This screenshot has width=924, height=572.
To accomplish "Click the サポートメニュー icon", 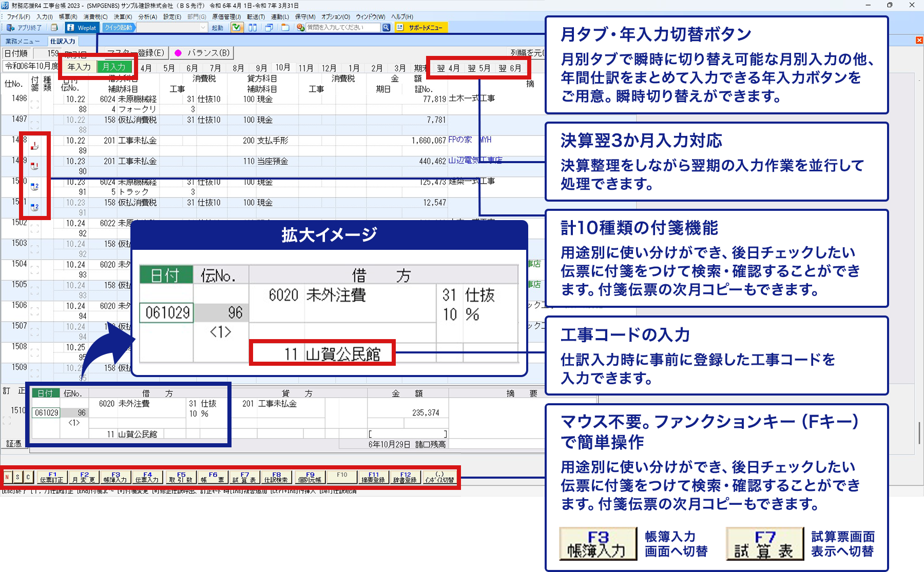I will pyautogui.click(x=400, y=28).
